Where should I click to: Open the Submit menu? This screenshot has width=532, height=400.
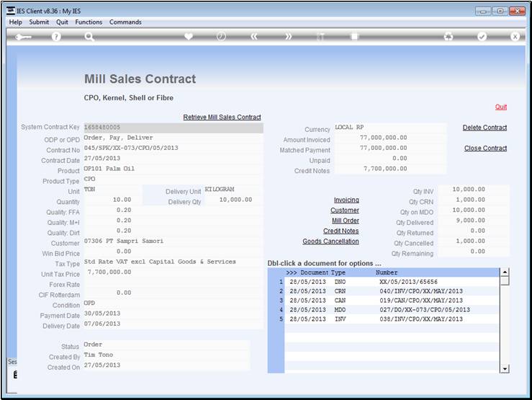tap(39, 22)
